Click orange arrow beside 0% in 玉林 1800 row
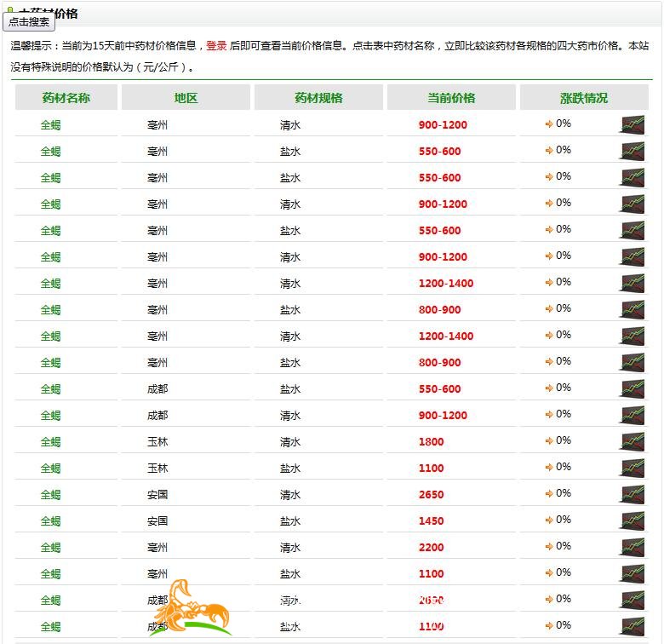Viewport: 664px width, 644px height. pos(549,441)
